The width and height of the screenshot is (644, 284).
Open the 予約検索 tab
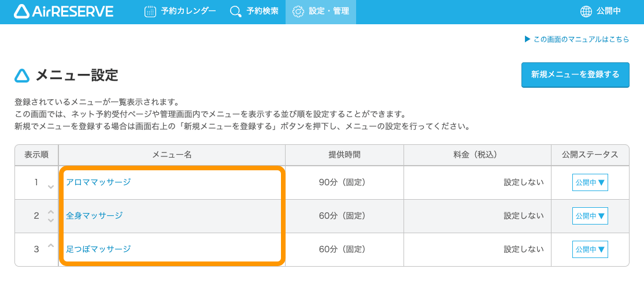[x=254, y=12]
